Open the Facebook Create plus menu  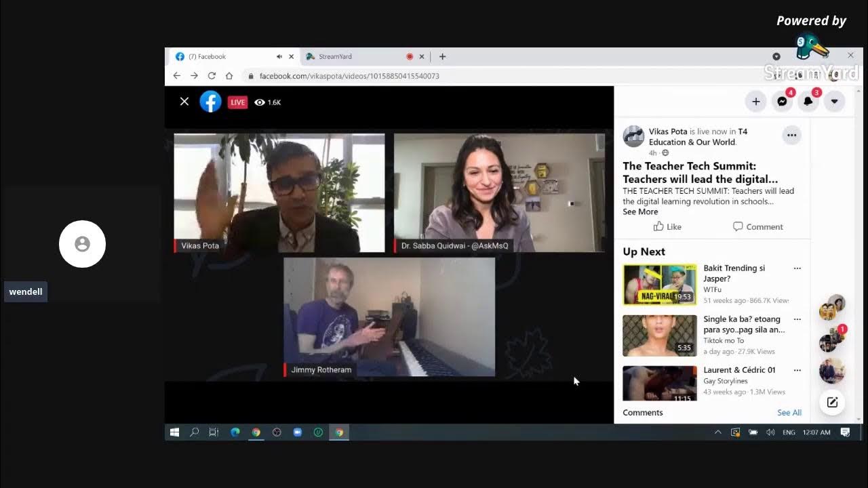click(x=755, y=102)
